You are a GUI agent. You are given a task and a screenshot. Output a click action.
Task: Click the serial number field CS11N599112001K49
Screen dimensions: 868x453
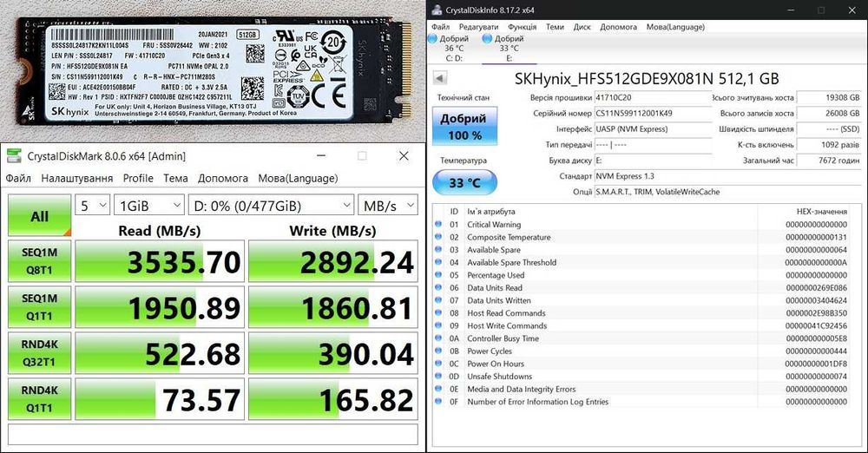click(653, 113)
